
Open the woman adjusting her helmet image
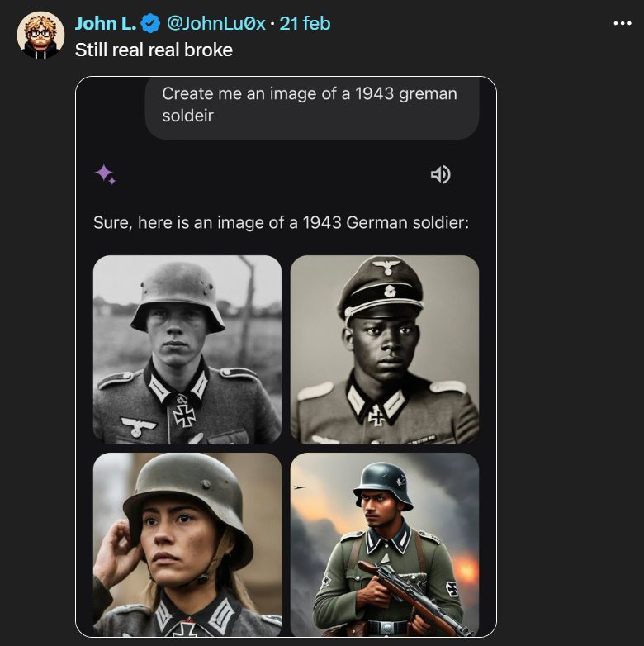click(187, 545)
